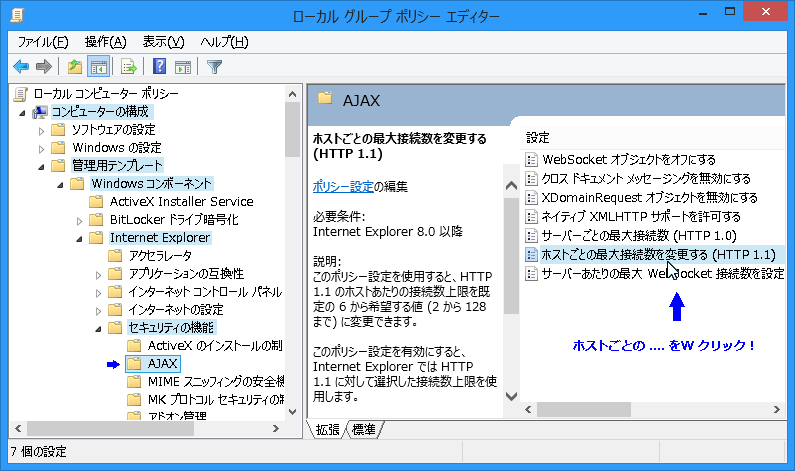This screenshot has height=471, width=795.
Task: Click the tree pane scroll up arrow
Action: (x=293, y=94)
